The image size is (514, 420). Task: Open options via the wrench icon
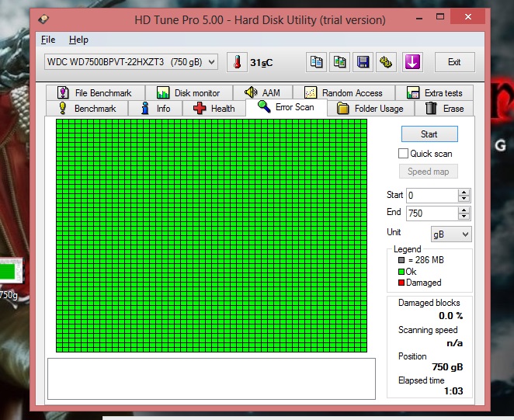point(385,62)
